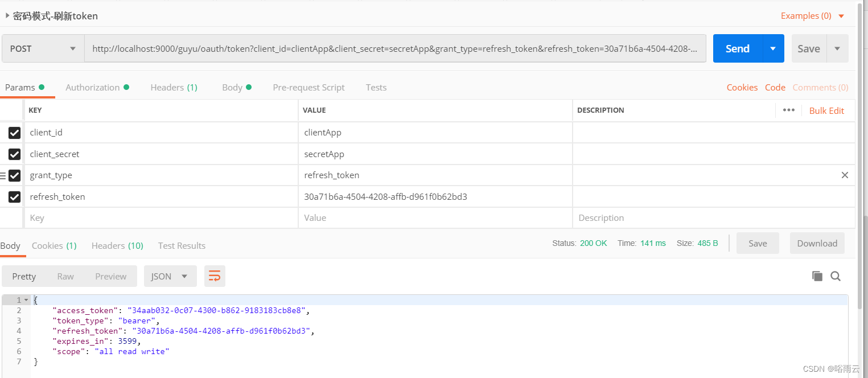Expand the request title disclosure triangle
The width and height of the screenshot is (868, 378).
pyautogui.click(x=7, y=16)
